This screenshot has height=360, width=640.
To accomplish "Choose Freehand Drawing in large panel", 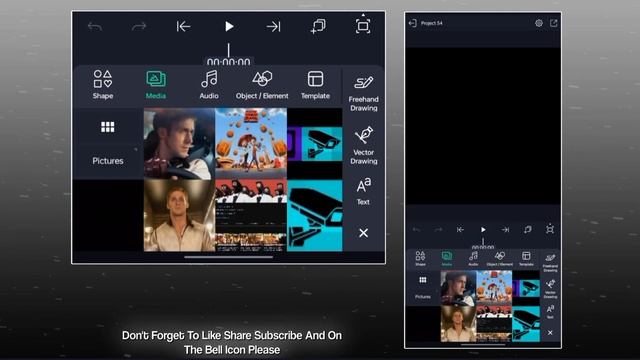I will (363, 93).
